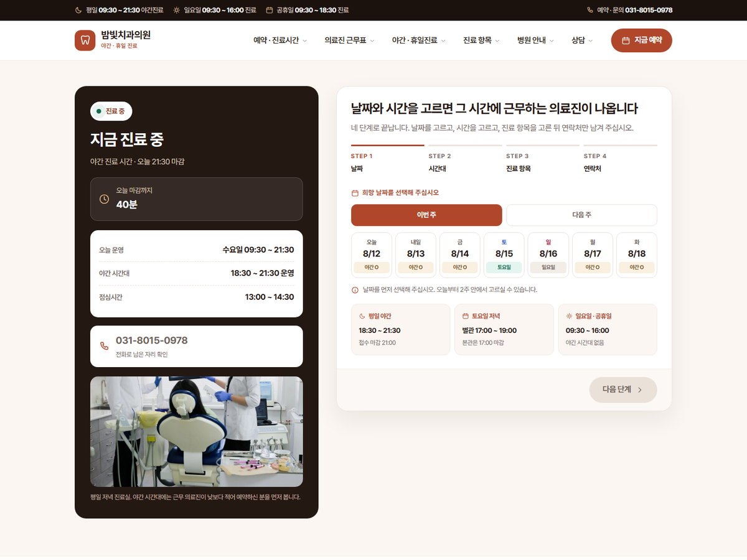Switch to 다음 주 week view

coord(581,215)
